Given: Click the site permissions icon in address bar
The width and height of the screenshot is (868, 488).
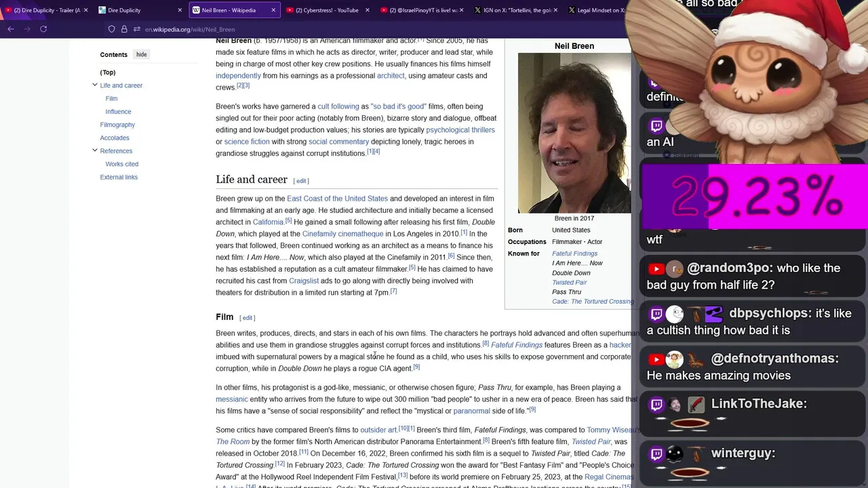Looking at the screenshot, I should (x=137, y=29).
